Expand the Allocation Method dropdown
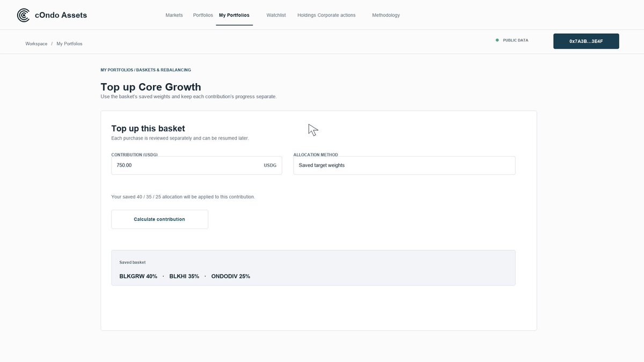 click(404, 165)
